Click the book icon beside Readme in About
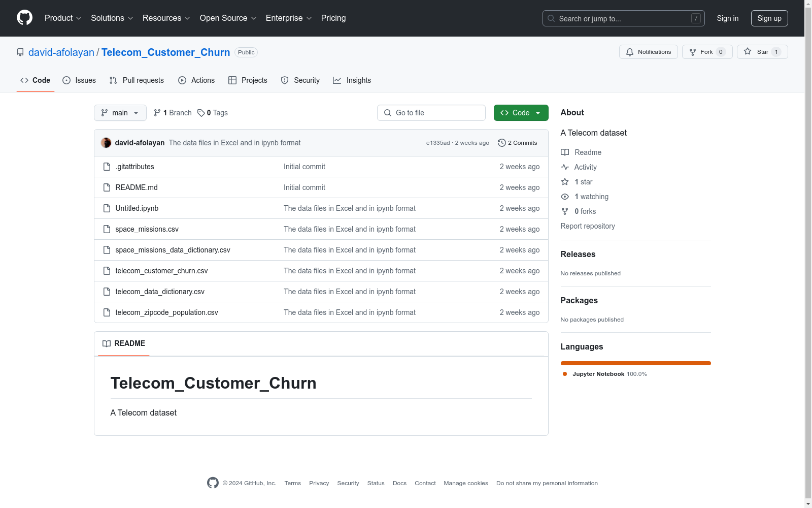This screenshot has width=812, height=508. tap(565, 152)
